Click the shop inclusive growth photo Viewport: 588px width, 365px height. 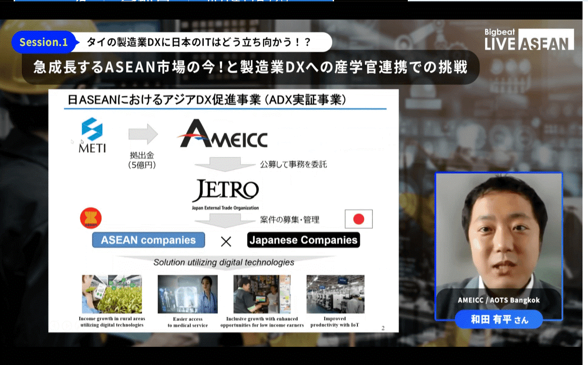pyautogui.click(x=262, y=294)
